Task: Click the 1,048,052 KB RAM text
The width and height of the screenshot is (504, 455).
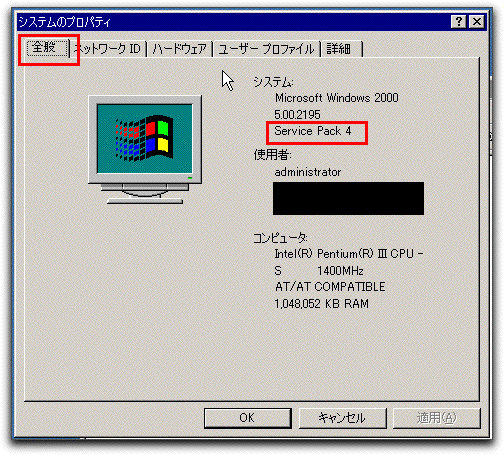Action: [x=322, y=304]
